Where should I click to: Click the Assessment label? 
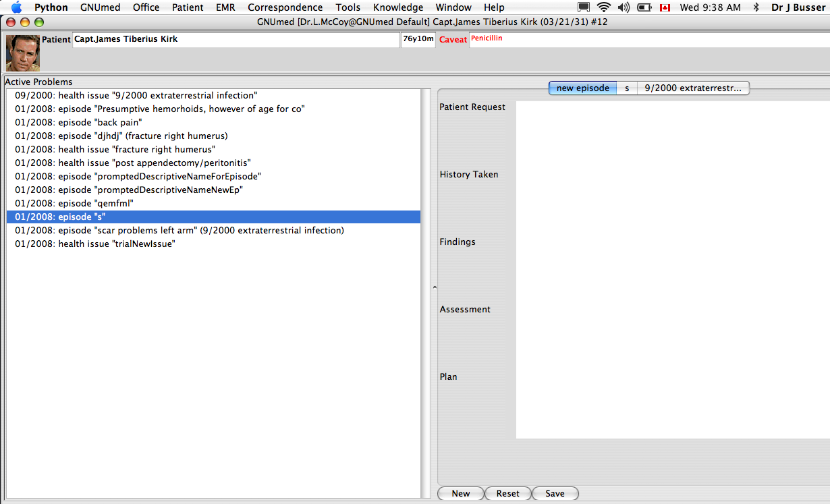click(x=465, y=309)
